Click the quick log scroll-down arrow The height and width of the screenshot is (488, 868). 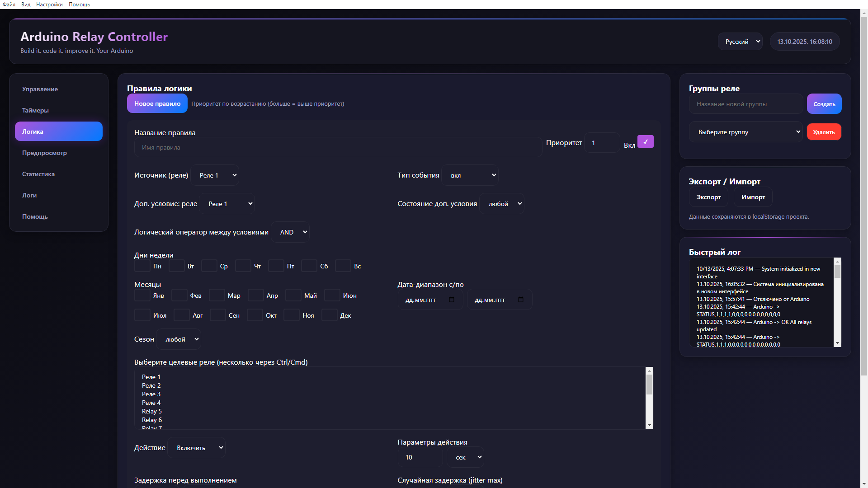[x=837, y=343]
